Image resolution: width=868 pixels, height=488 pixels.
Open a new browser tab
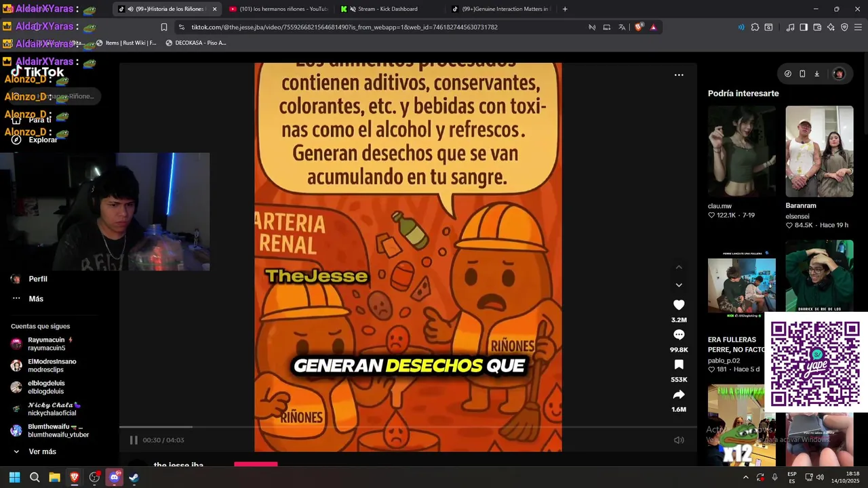565,9
